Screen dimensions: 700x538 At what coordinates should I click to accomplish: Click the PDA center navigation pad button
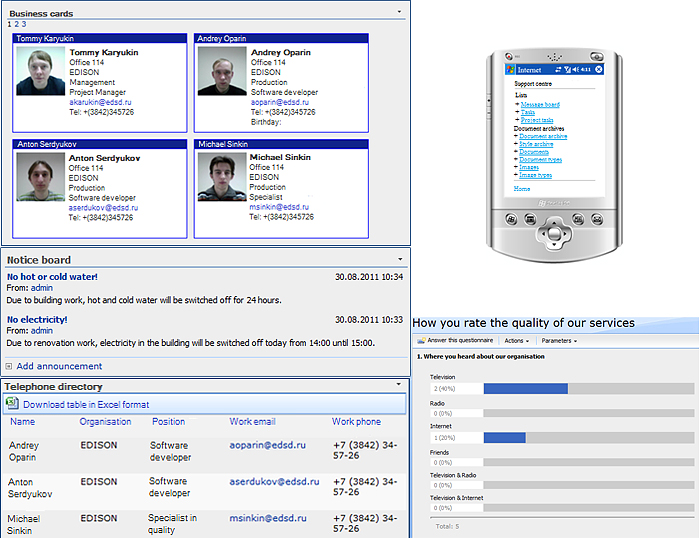[554, 233]
